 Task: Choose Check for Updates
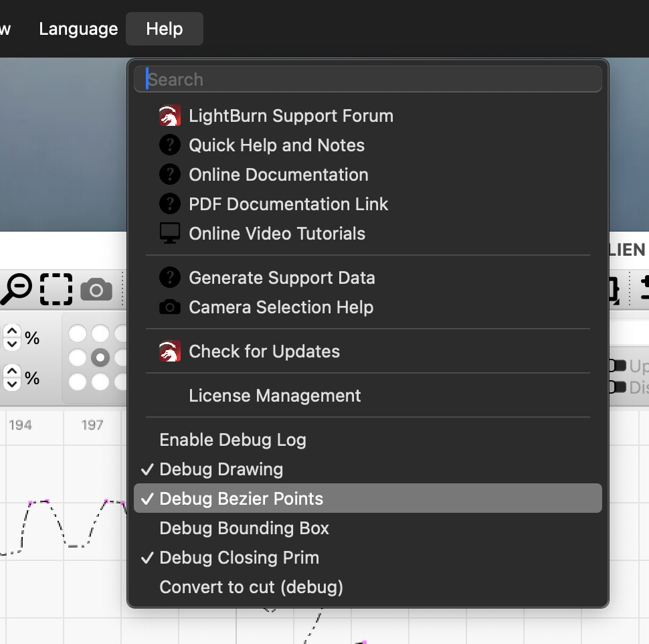(x=367, y=351)
